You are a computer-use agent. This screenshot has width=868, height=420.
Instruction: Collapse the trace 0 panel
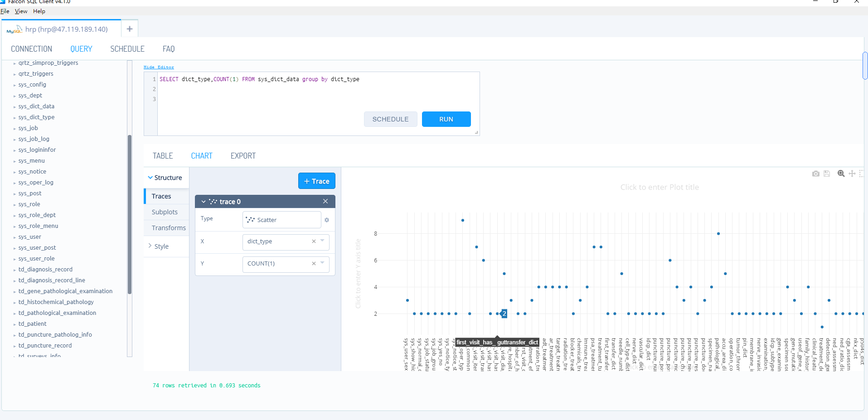pyautogui.click(x=204, y=202)
